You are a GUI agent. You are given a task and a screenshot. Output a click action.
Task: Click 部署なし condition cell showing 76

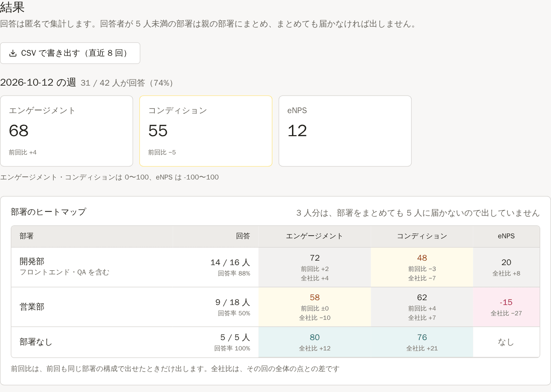pyautogui.click(x=422, y=342)
